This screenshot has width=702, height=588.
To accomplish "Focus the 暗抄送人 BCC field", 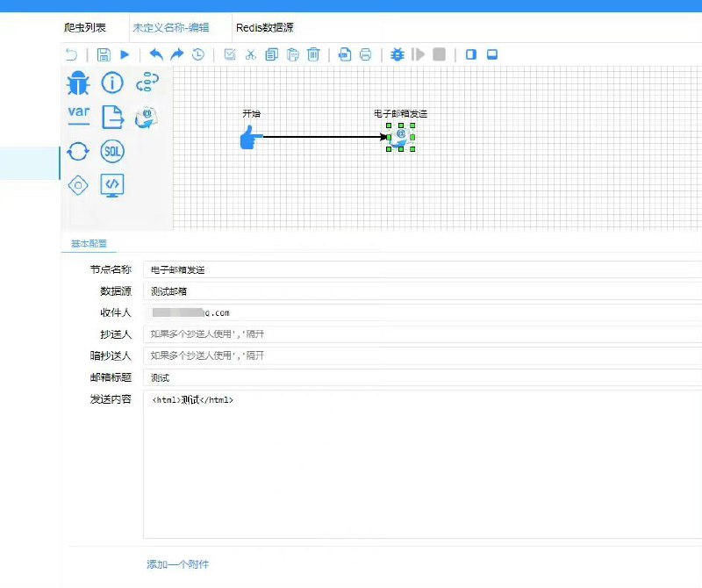I will click(422, 355).
